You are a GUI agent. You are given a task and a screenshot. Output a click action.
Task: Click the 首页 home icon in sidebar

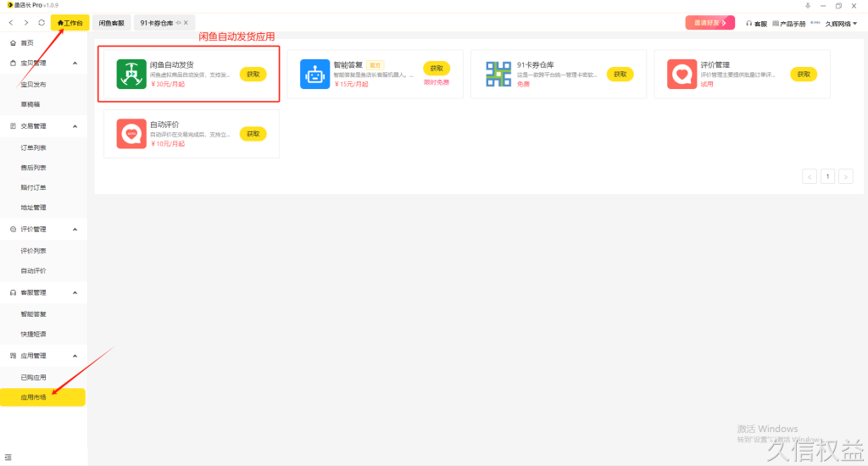coord(14,42)
